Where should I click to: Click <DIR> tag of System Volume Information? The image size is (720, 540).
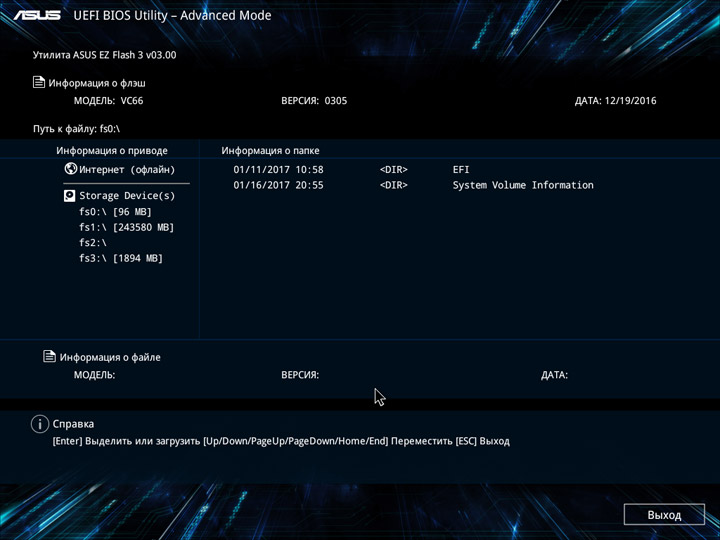click(394, 185)
